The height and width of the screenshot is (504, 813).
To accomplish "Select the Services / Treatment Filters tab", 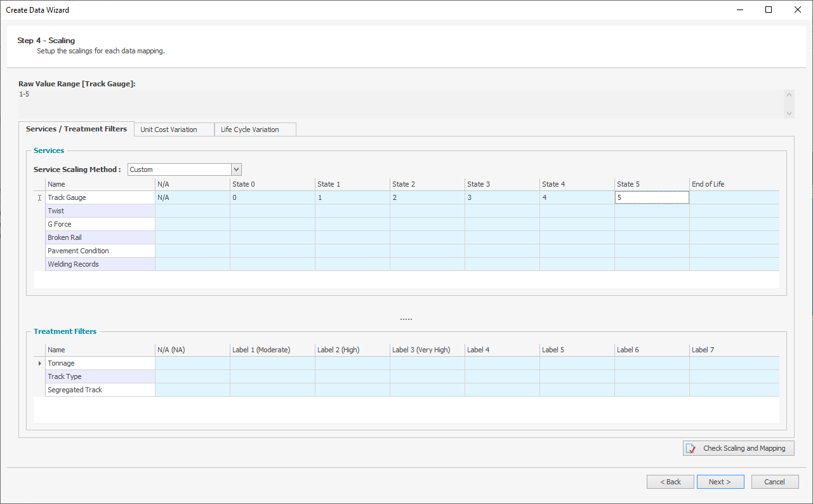I will pos(76,129).
